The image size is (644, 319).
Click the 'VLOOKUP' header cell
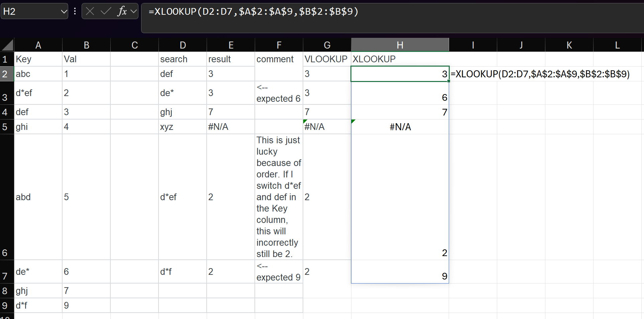[x=327, y=59]
